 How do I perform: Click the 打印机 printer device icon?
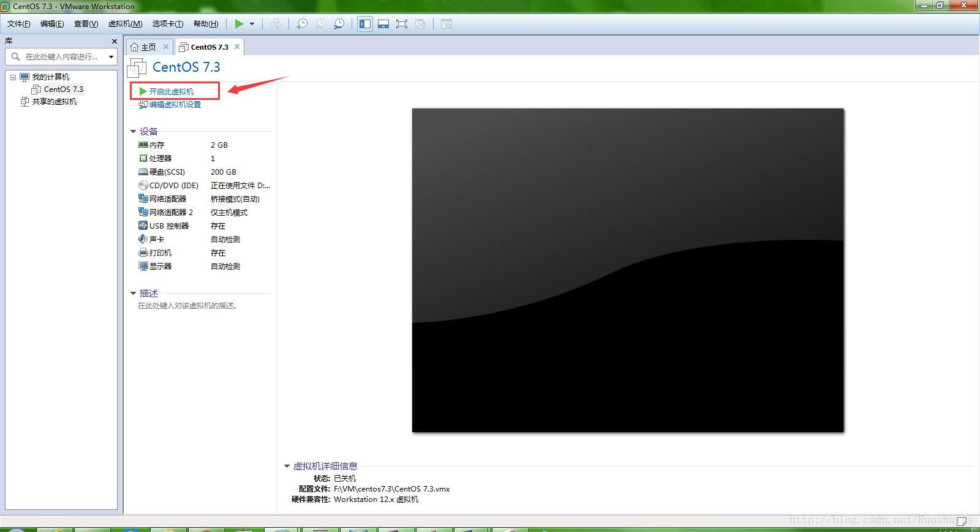pos(143,253)
